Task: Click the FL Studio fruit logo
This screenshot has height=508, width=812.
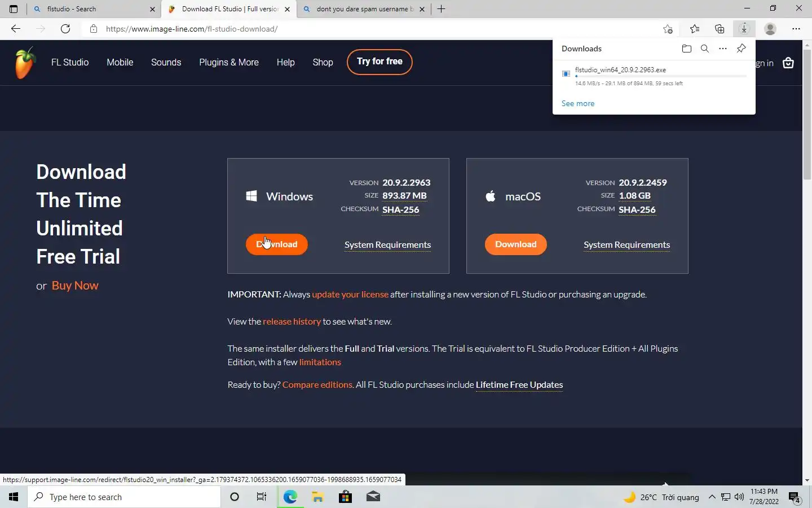Action: click(25, 63)
